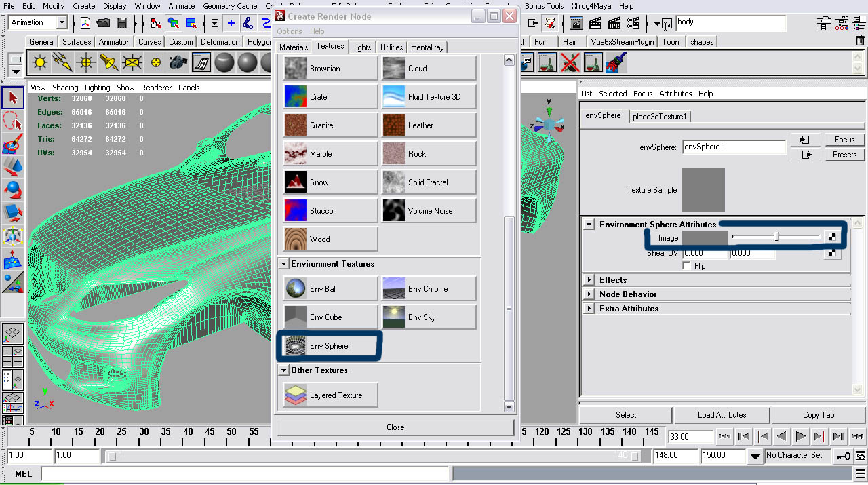The width and height of the screenshot is (868, 485).
Task: Expand the Node Behavior section
Action: [x=589, y=294]
